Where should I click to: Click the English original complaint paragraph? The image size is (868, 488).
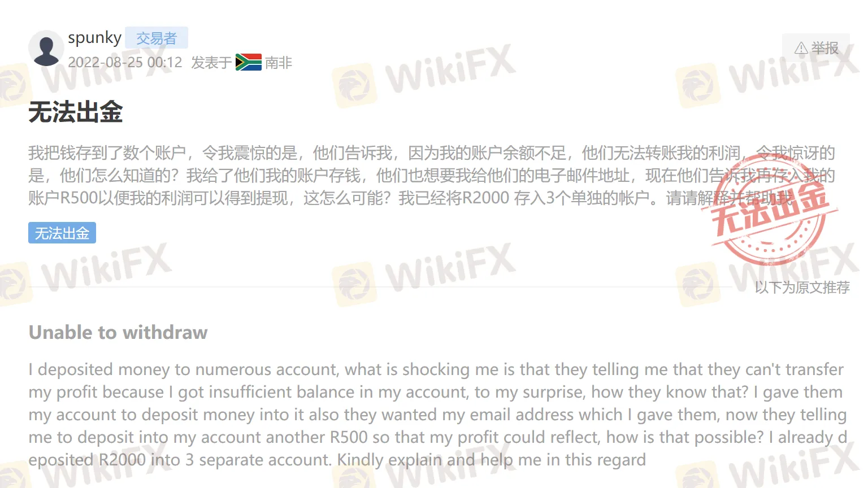click(x=438, y=415)
